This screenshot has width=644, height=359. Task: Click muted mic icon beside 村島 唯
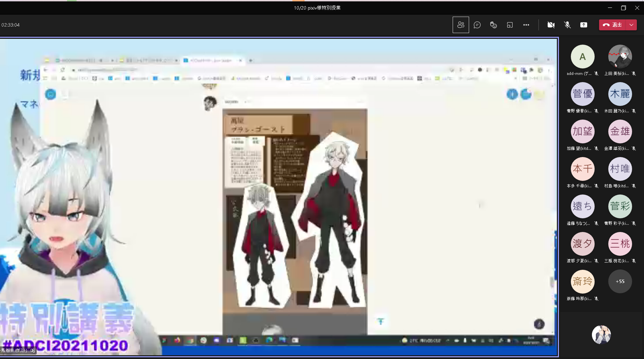(634, 186)
